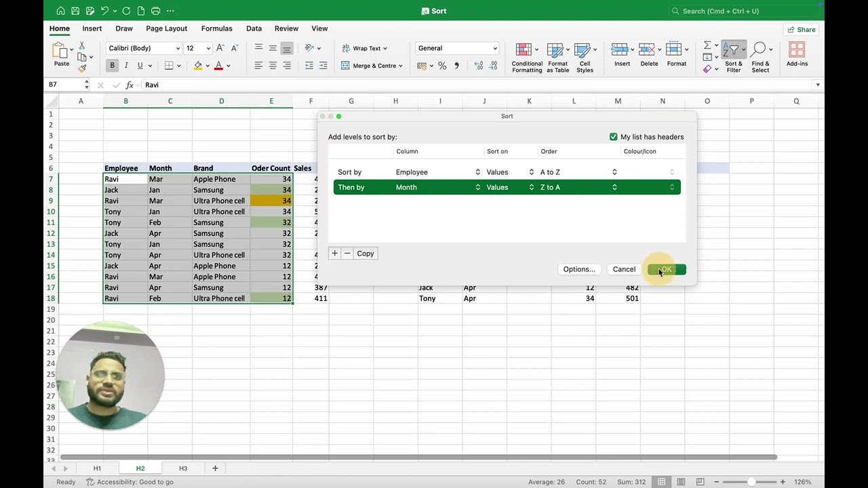Toggle Normal view button in status bar

661,482
